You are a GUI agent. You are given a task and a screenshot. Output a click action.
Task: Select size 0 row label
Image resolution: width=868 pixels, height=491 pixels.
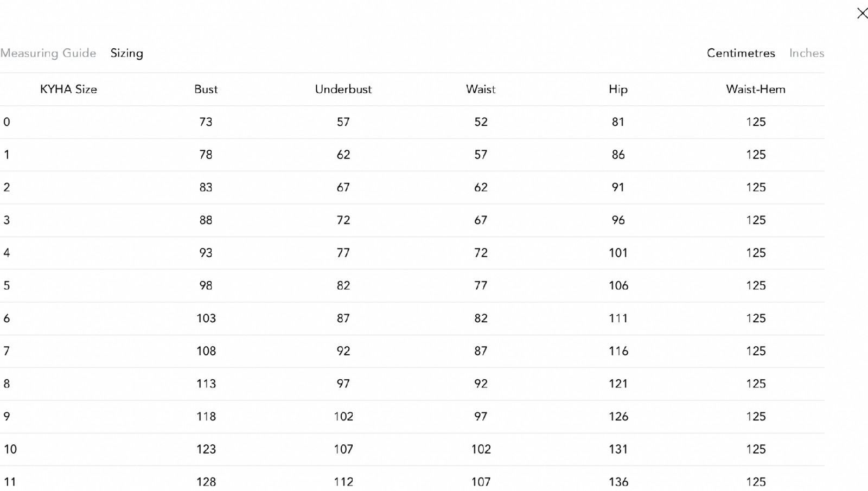(x=7, y=122)
